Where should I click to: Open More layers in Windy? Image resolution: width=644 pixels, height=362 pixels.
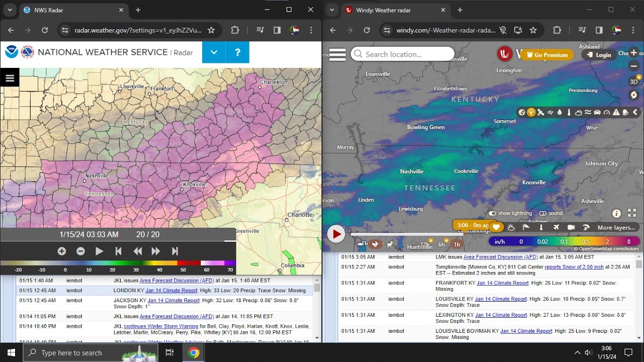pyautogui.click(x=616, y=227)
